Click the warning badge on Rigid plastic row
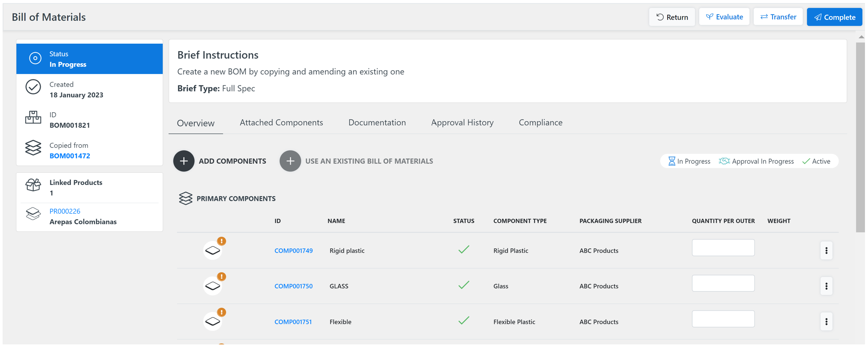This screenshot has height=347, width=868. click(222, 241)
